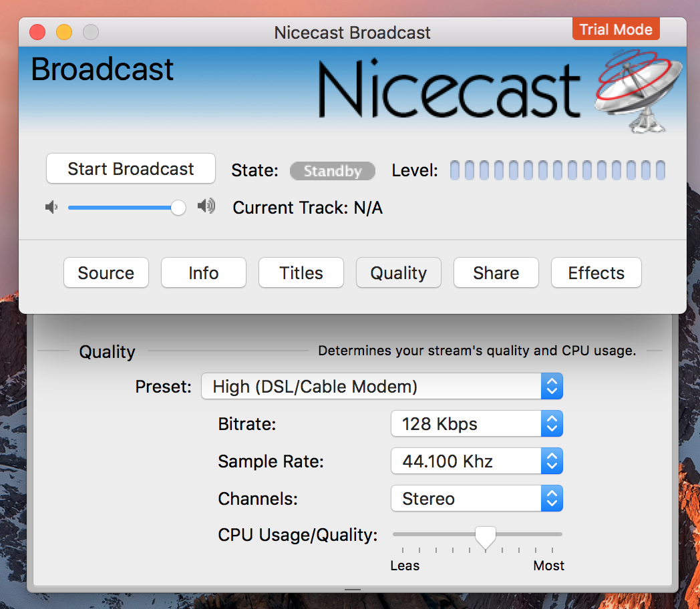Click the window close button
Screen dimensions: 700x609
click(37, 32)
